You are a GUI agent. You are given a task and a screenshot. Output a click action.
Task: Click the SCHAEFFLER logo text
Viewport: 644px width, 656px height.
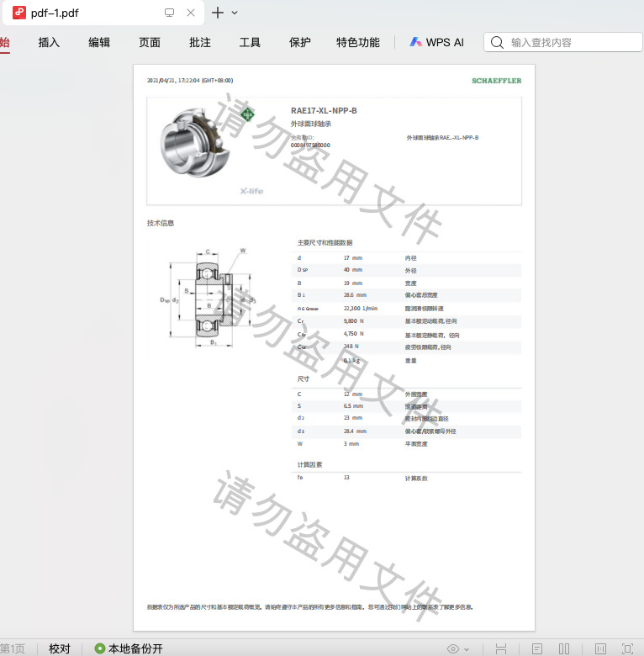[496, 81]
